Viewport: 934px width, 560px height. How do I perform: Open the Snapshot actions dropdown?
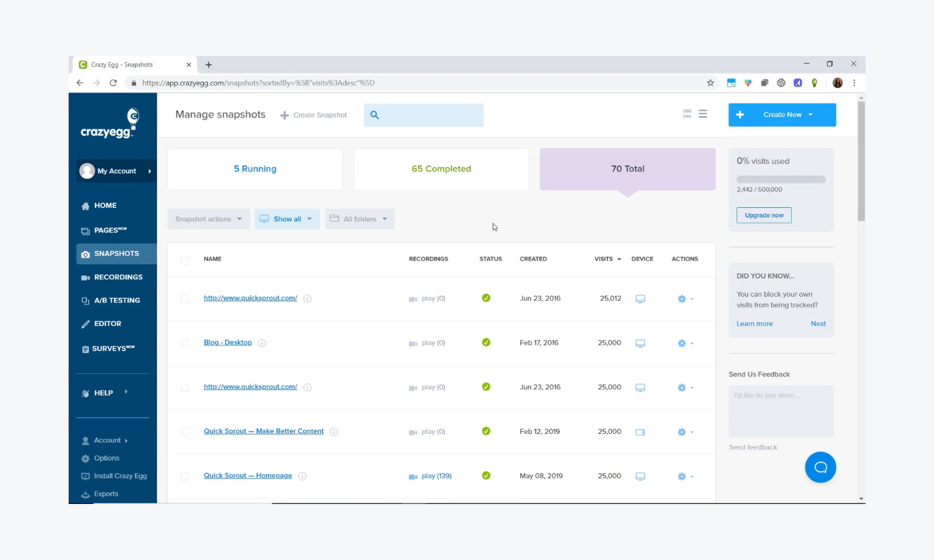pos(209,219)
